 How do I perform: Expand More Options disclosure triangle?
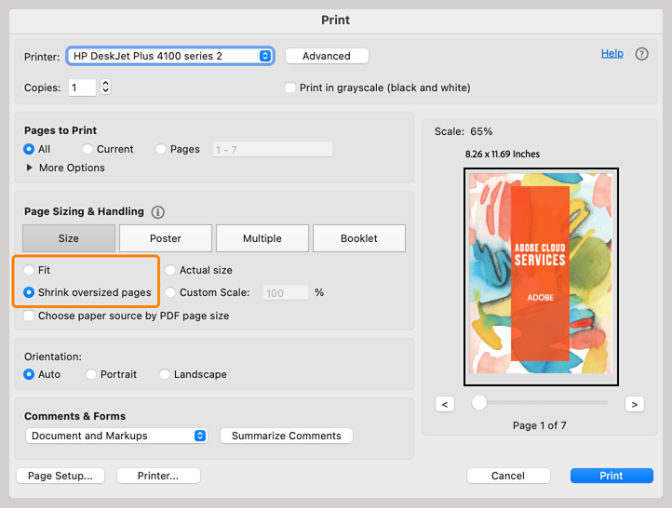29,168
